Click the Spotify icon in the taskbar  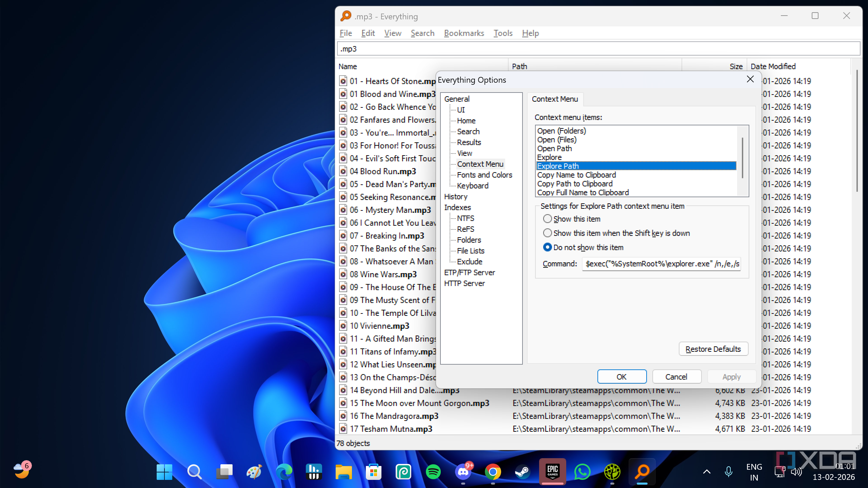[x=433, y=472]
